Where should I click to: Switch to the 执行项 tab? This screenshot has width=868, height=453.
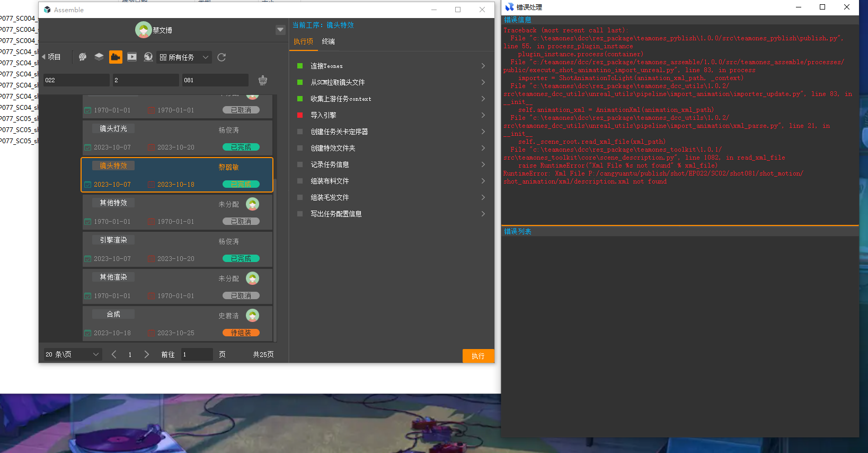(304, 41)
